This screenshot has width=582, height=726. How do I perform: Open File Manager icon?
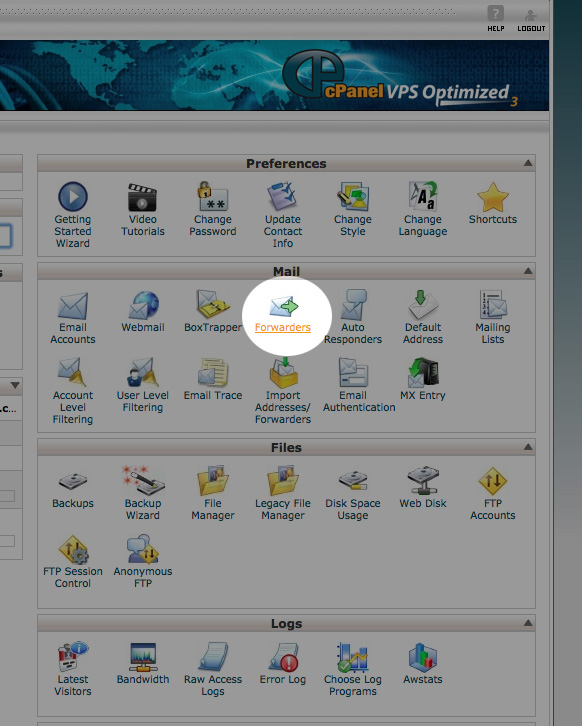click(213, 481)
